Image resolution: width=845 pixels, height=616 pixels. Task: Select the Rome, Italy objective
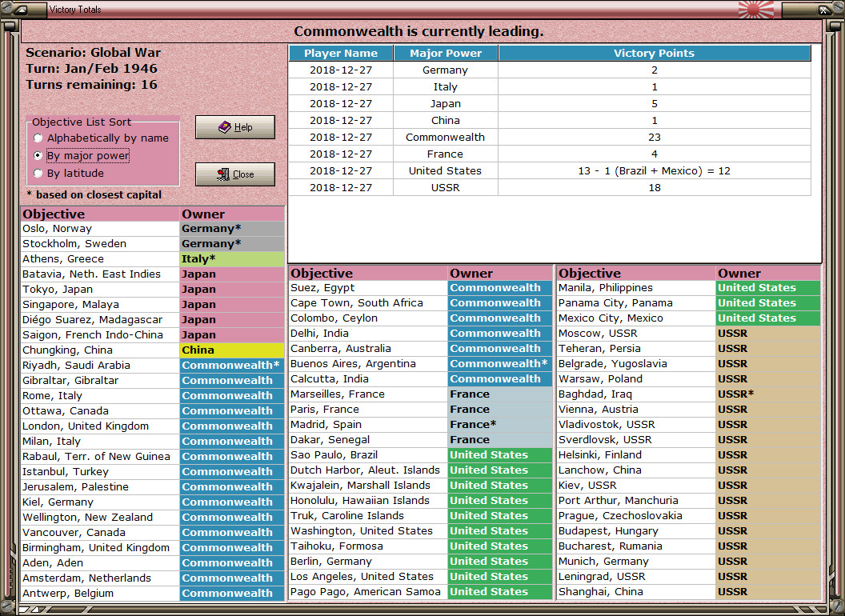[x=100, y=395]
